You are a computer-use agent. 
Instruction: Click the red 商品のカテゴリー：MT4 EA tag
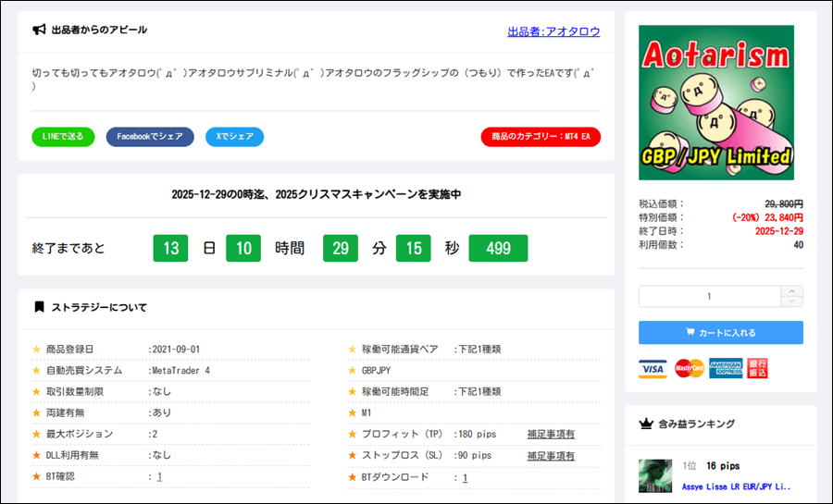point(541,137)
